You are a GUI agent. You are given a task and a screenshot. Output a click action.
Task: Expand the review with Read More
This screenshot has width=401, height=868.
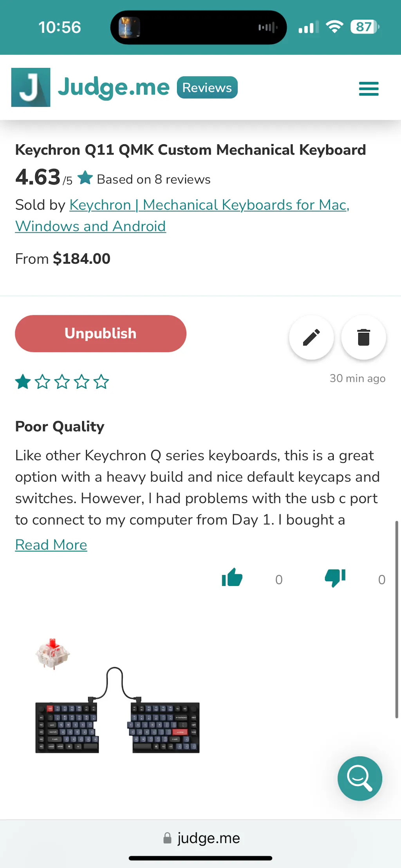point(51,545)
